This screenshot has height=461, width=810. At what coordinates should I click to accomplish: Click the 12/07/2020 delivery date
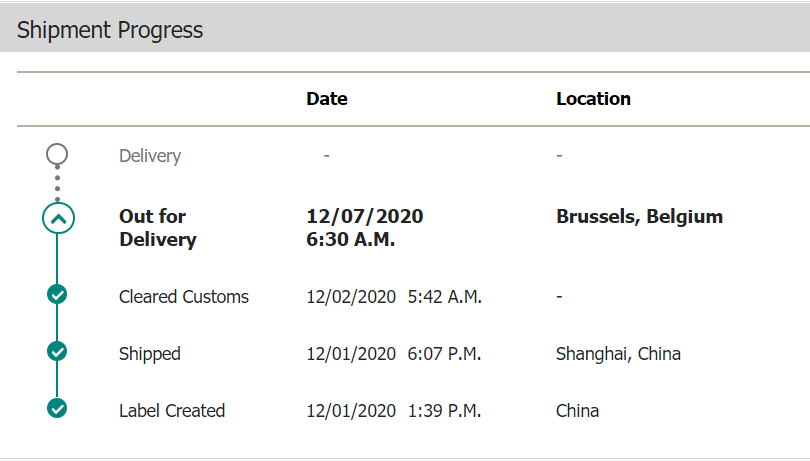click(x=365, y=216)
